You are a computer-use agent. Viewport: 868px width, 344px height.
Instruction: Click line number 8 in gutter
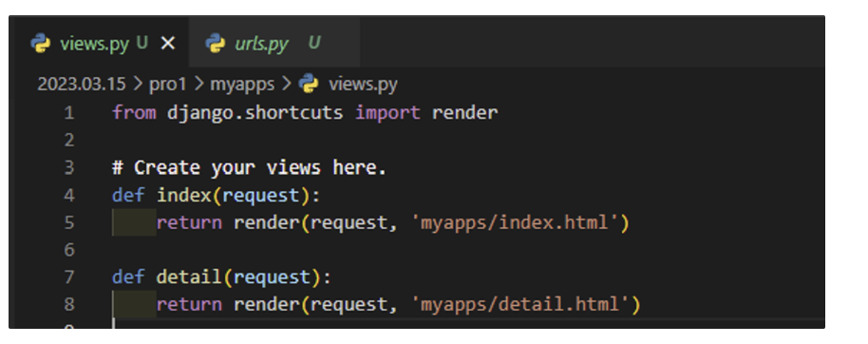point(69,304)
